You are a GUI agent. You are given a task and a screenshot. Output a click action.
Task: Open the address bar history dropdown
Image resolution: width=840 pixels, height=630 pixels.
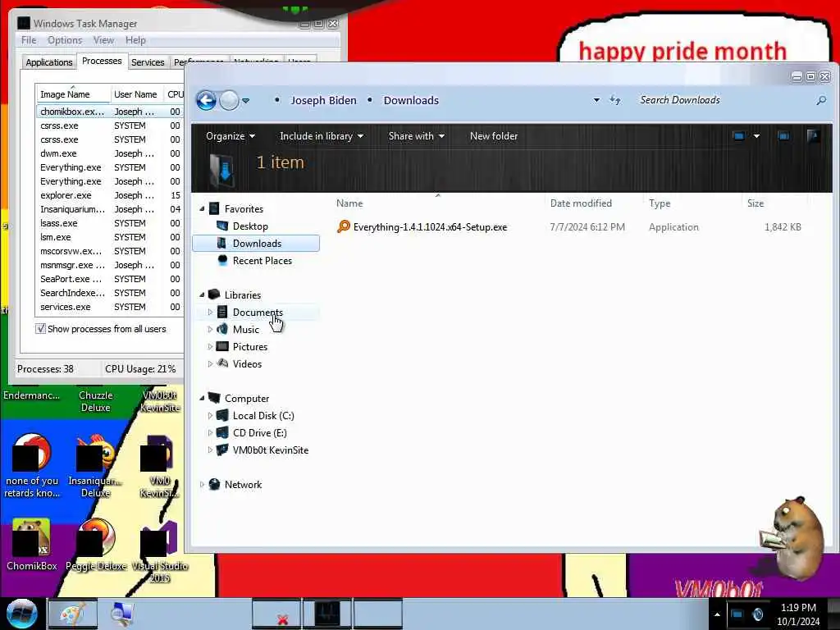click(x=596, y=100)
